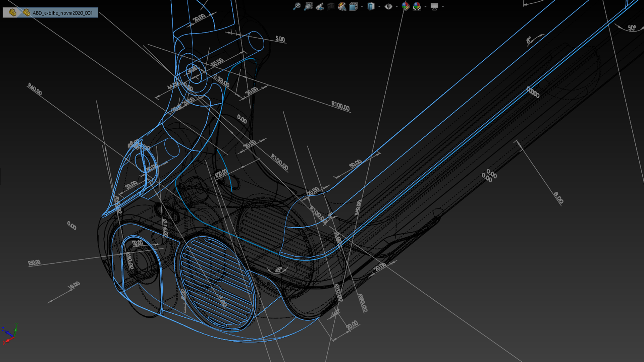Select the 50° angle dimension
Viewport: 644px width, 362px height.
(x=632, y=28)
